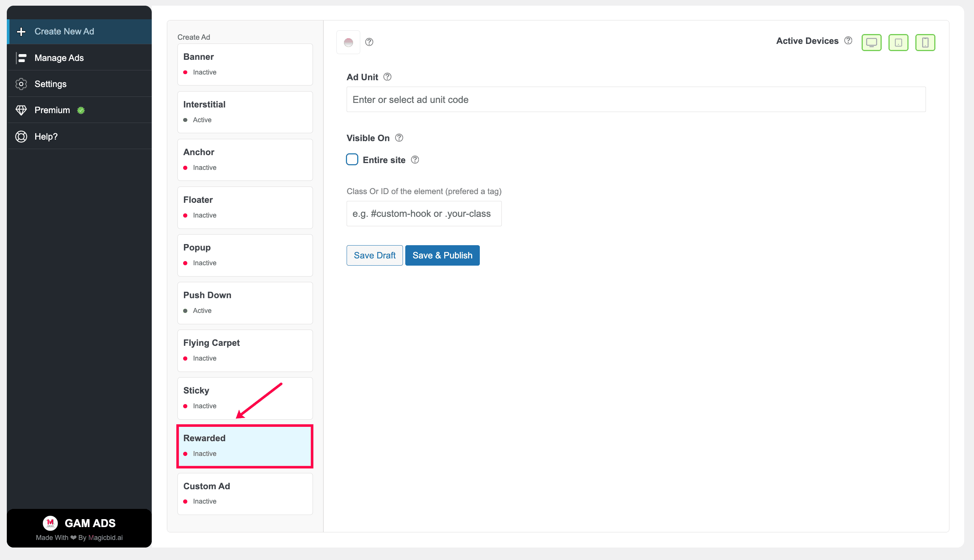The height and width of the screenshot is (560, 974).
Task: Select the Interstitial ad type card
Action: 245,112
